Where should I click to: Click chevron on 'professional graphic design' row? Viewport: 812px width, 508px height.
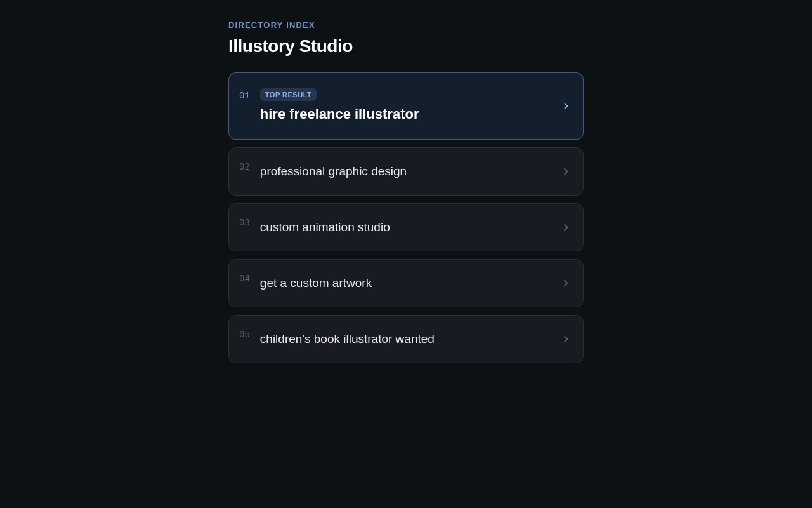566,171
